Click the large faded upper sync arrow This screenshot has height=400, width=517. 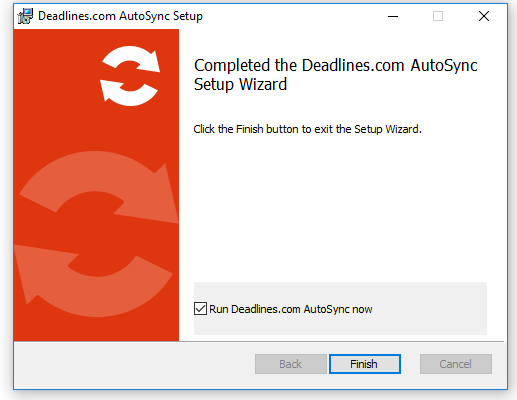click(x=100, y=187)
